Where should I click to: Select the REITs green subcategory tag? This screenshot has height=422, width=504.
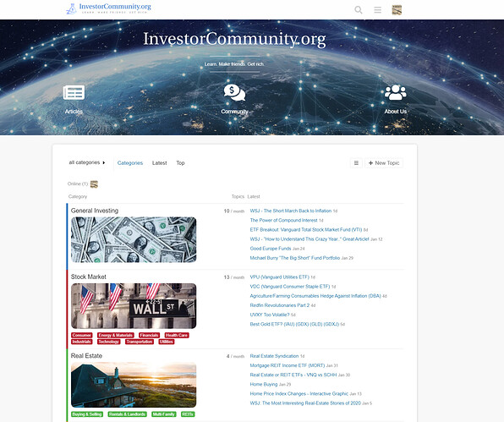188,414
